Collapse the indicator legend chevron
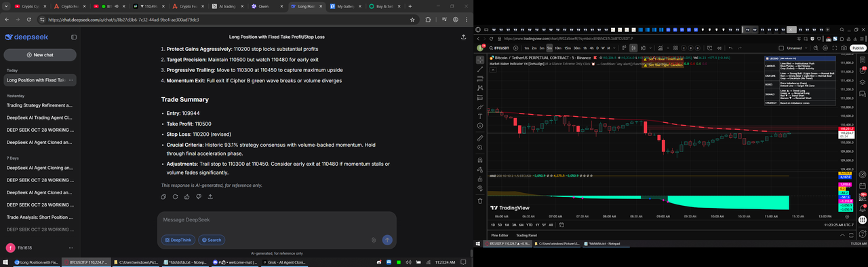The image size is (868, 267). click(493, 69)
